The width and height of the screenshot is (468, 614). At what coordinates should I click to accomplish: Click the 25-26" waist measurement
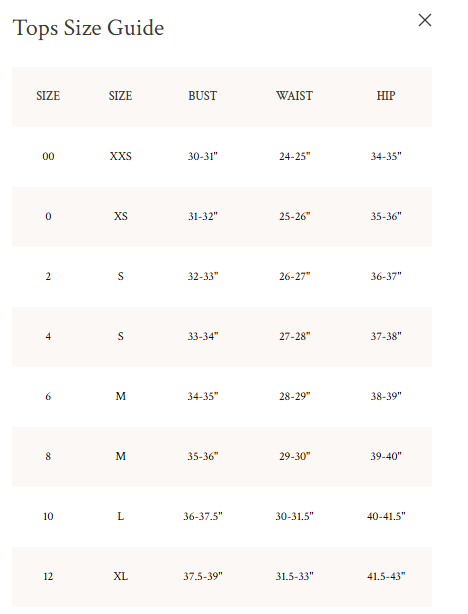point(295,216)
